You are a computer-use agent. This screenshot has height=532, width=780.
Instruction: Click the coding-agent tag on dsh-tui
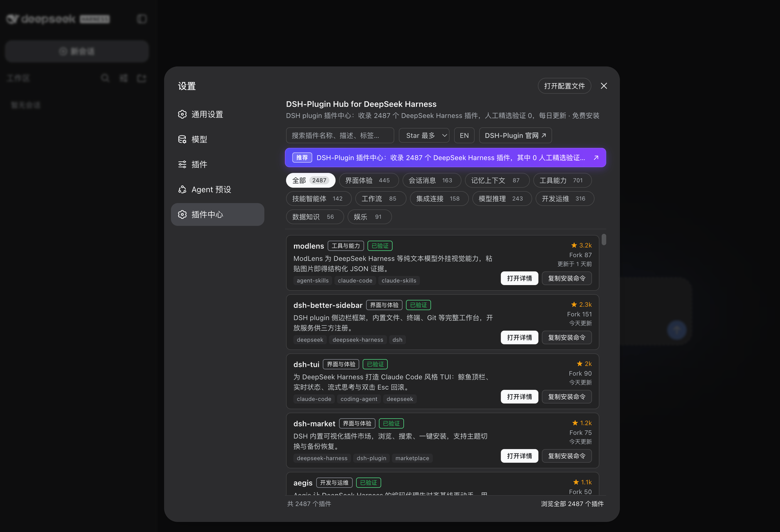pyautogui.click(x=359, y=399)
